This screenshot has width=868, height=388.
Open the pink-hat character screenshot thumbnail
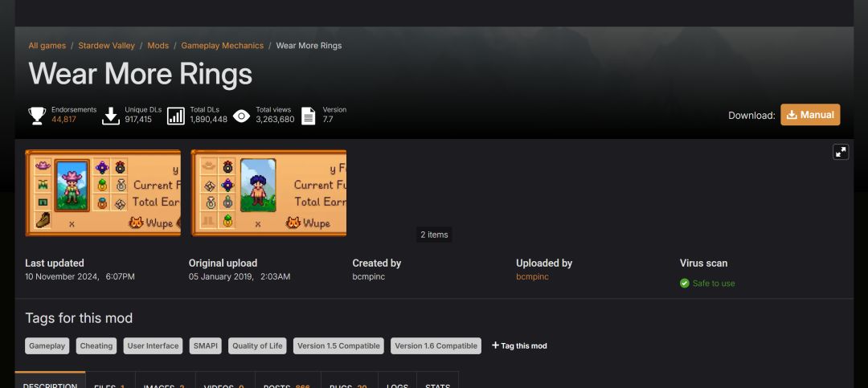(103, 193)
